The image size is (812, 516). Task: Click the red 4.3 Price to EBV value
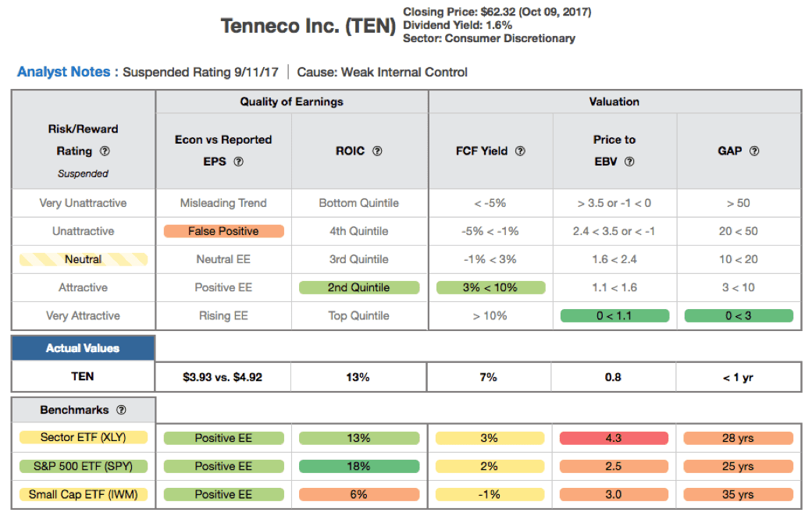click(614, 439)
